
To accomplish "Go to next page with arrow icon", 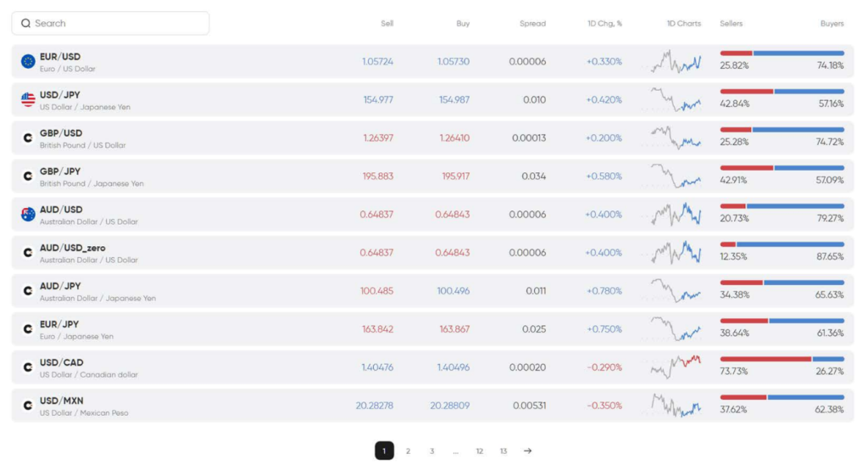I will pyautogui.click(x=527, y=451).
